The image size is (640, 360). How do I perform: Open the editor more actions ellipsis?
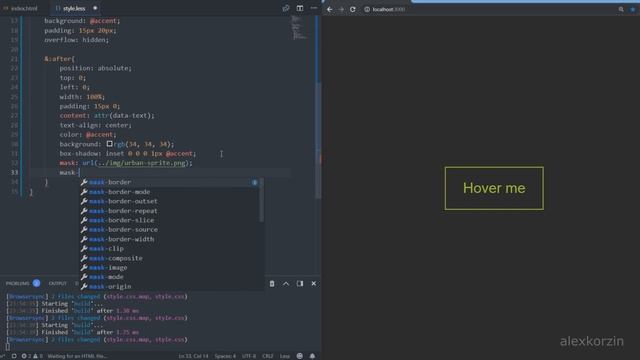pyautogui.click(x=313, y=8)
